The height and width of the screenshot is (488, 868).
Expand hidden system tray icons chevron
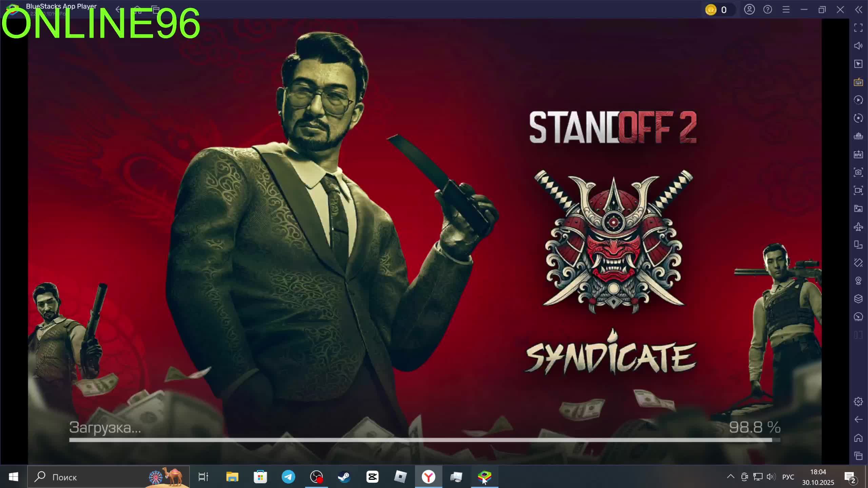pos(731,477)
